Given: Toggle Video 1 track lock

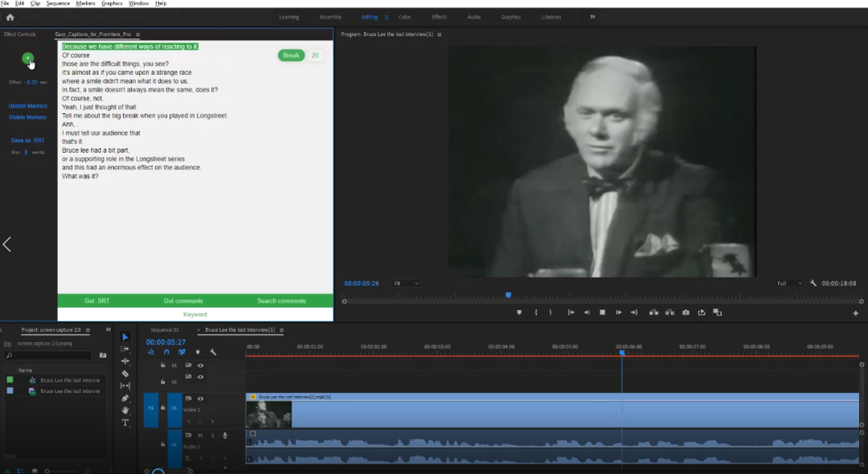Looking at the screenshot, I should 162,408.
